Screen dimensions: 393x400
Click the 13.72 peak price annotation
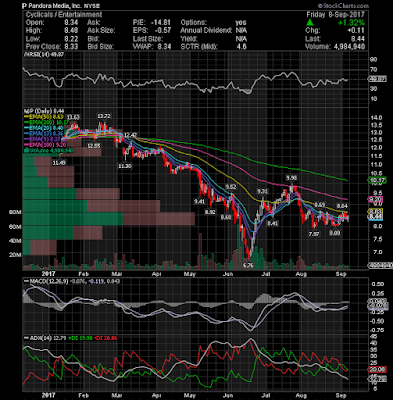[x=104, y=116]
